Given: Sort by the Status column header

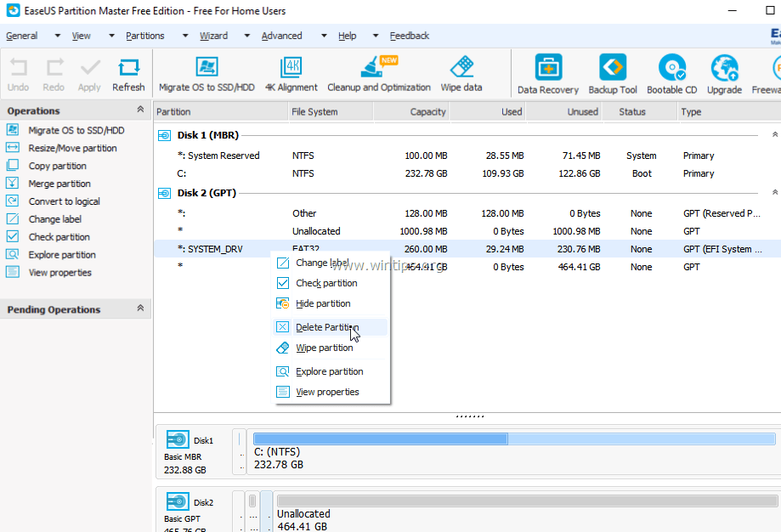Looking at the screenshot, I should (x=641, y=111).
